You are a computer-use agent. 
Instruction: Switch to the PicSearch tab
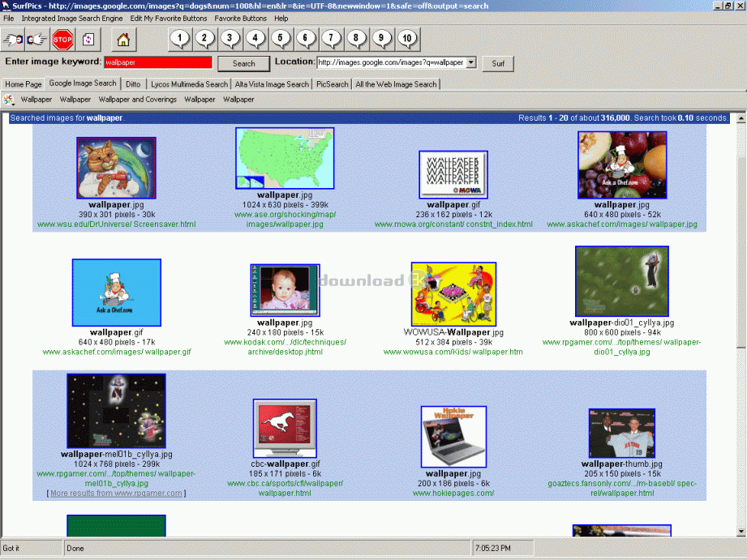332,83
